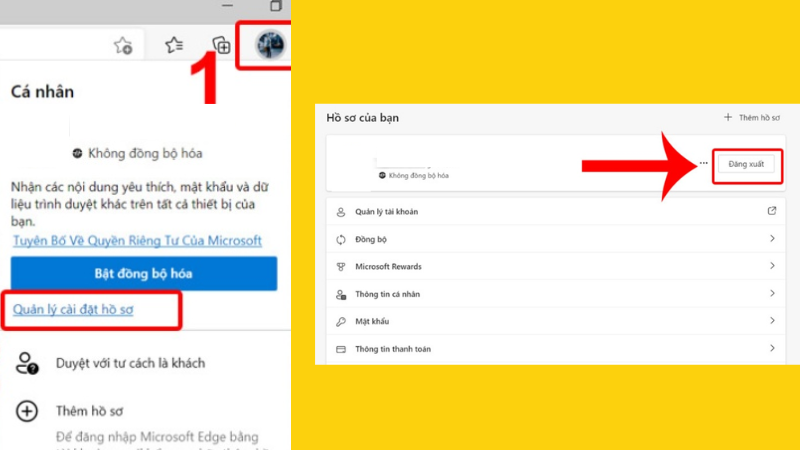Expand the Mật khẩu row chevron
This screenshot has width=800, height=450.
771,321
